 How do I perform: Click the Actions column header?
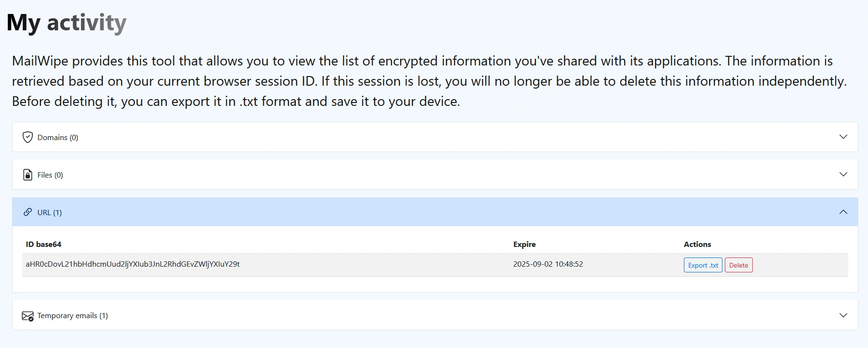[697, 245]
